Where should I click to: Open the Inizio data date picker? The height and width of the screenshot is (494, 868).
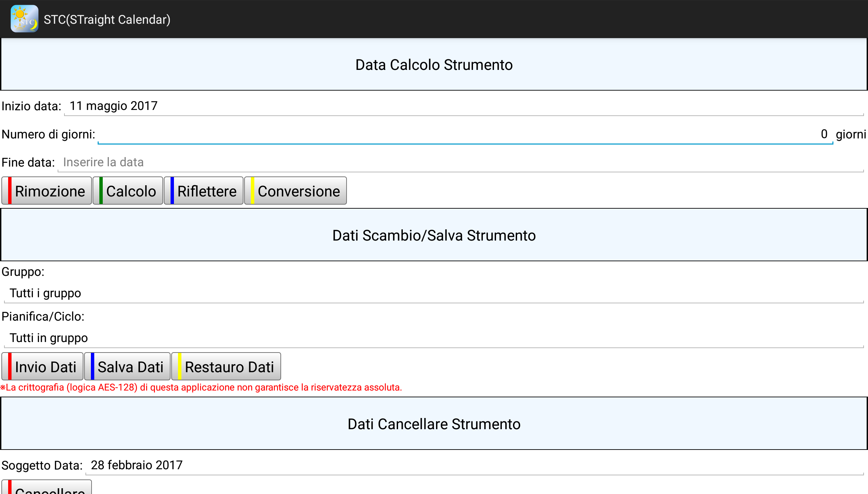[x=463, y=107]
